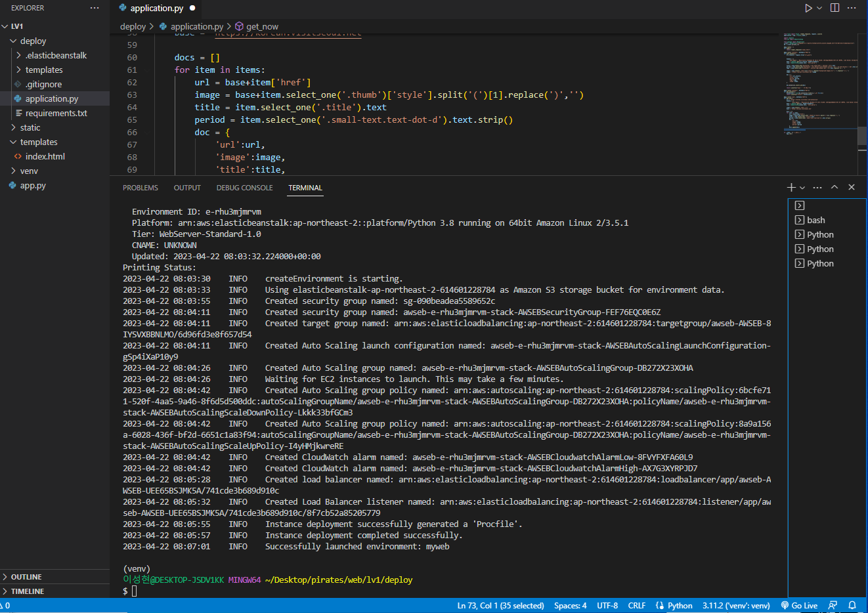Create a new terminal with plus icon

point(791,187)
